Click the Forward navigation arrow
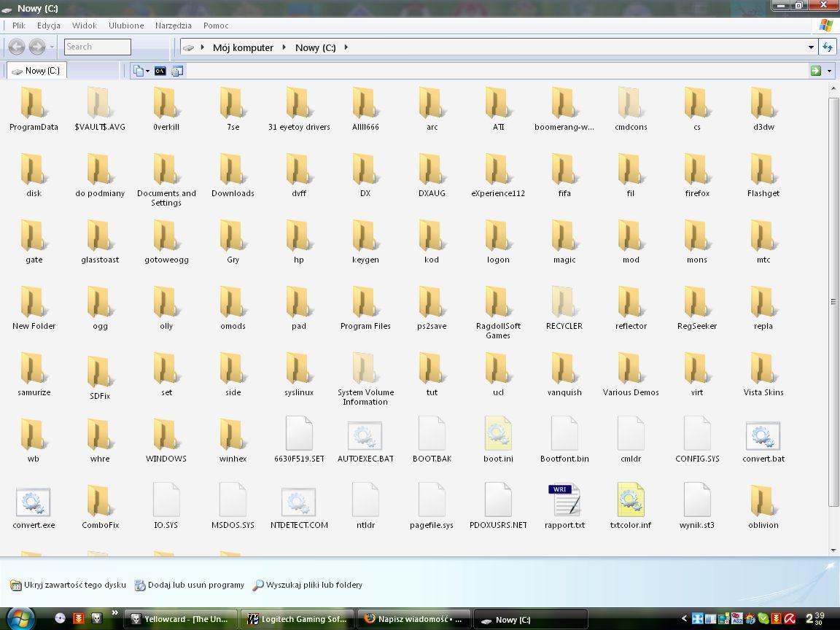This screenshot has height=630, width=840. coord(37,47)
